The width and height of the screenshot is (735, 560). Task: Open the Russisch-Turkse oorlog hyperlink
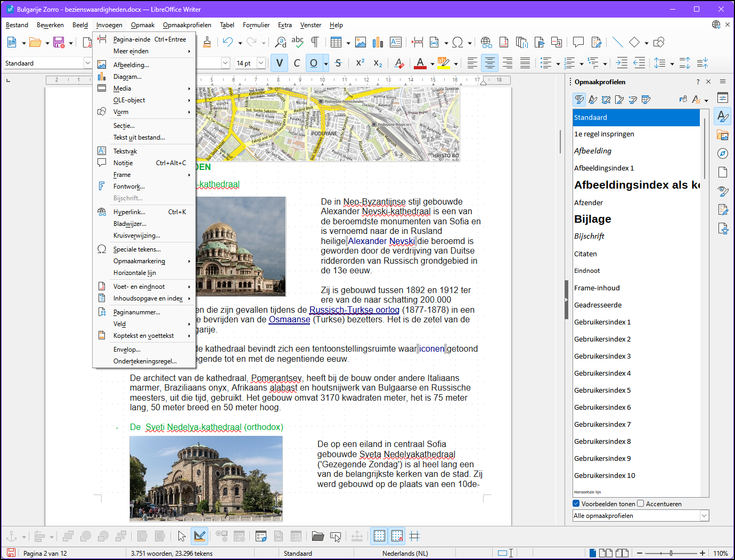point(354,310)
